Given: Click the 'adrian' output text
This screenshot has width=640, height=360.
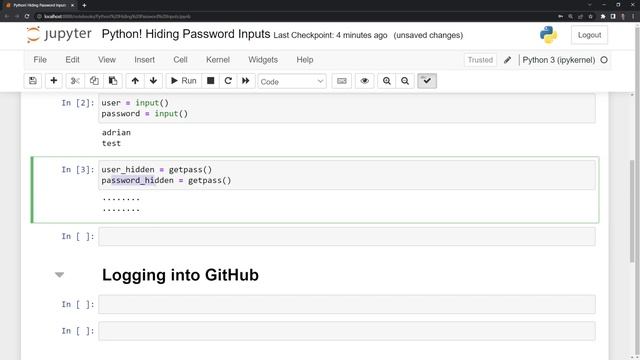Looking at the screenshot, I should click(x=116, y=132).
